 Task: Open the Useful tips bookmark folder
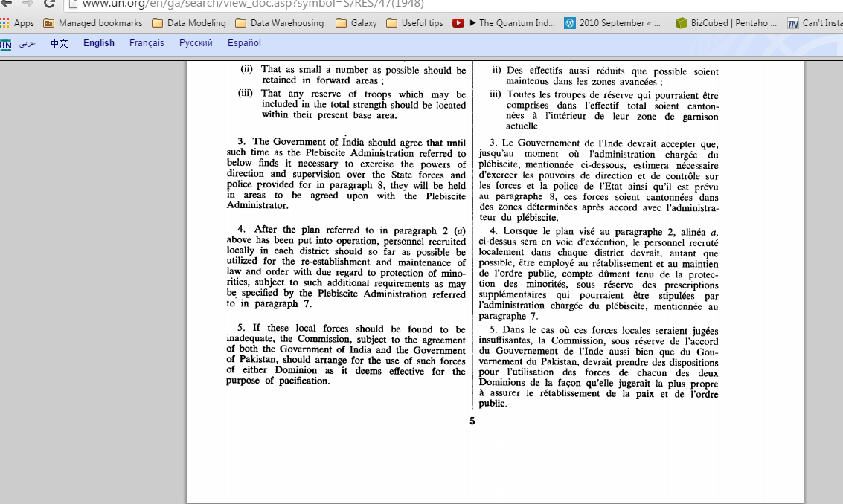[x=414, y=23]
